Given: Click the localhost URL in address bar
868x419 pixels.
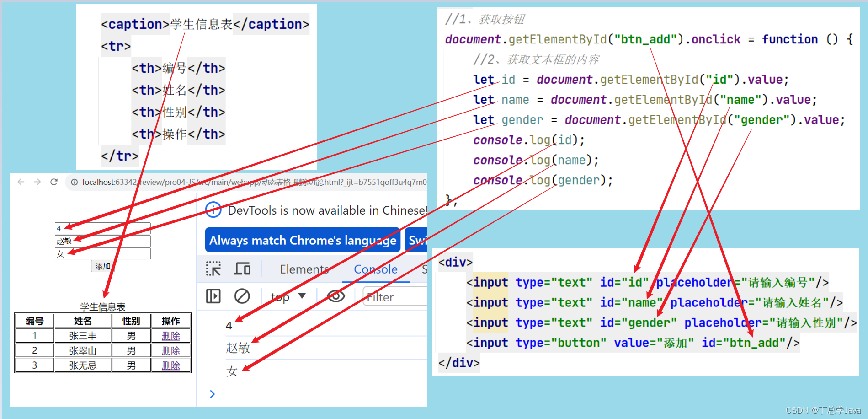Looking at the screenshot, I should pos(254,182).
